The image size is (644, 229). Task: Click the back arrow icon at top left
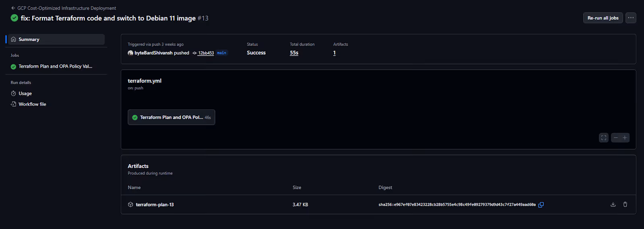tap(13, 8)
